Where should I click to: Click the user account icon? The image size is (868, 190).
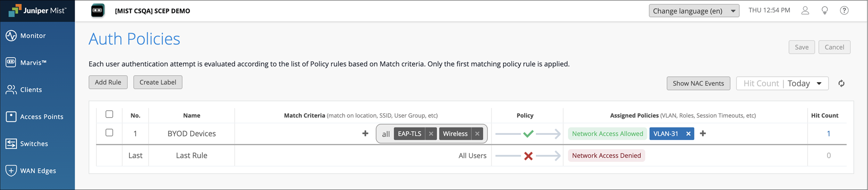[805, 10]
